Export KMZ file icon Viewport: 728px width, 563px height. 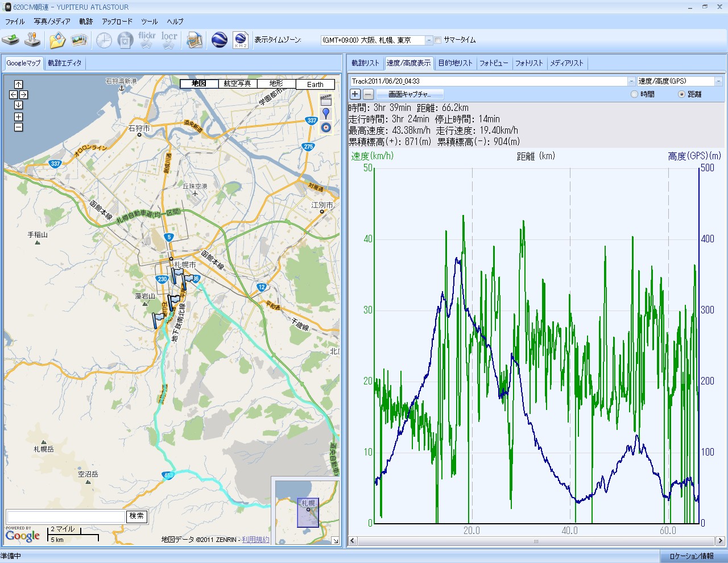tap(241, 40)
